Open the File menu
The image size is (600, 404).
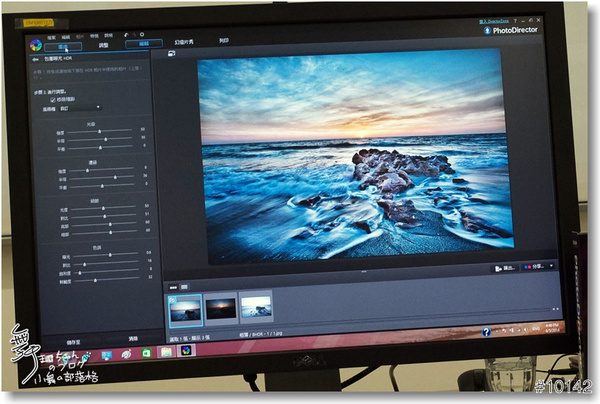pyautogui.click(x=52, y=37)
